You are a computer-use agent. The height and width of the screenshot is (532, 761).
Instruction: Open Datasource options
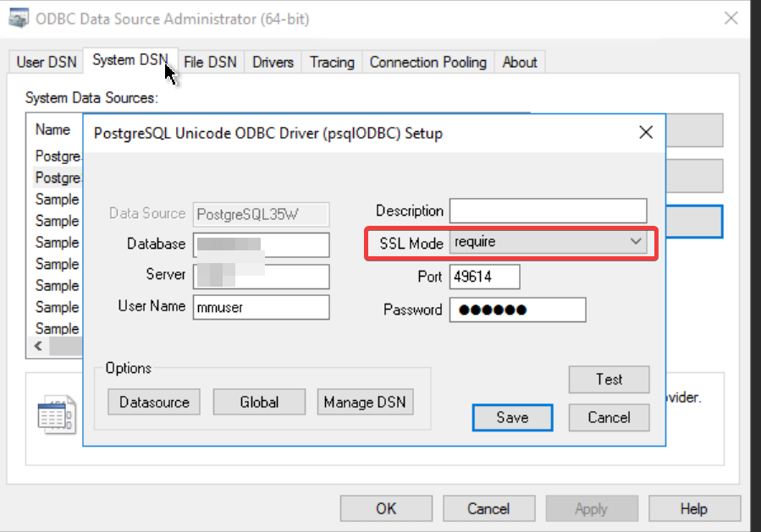[154, 402]
